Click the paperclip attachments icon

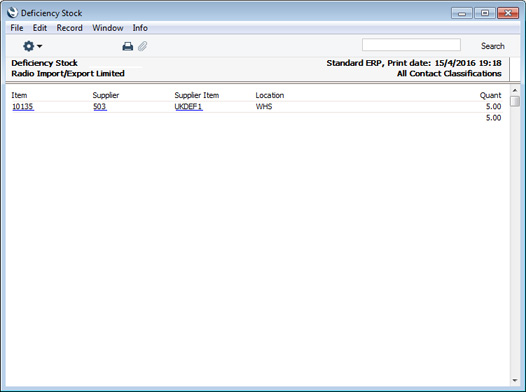tap(143, 46)
